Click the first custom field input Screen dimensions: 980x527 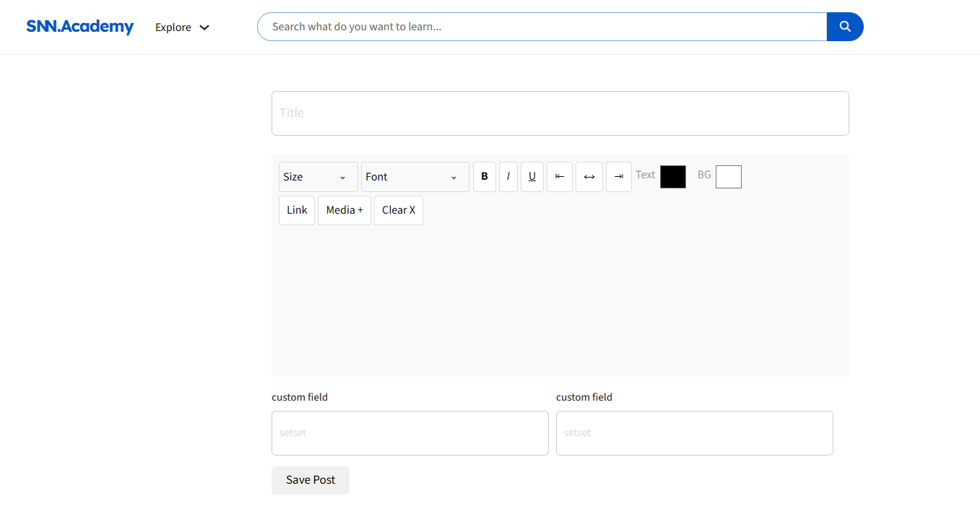point(410,433)
